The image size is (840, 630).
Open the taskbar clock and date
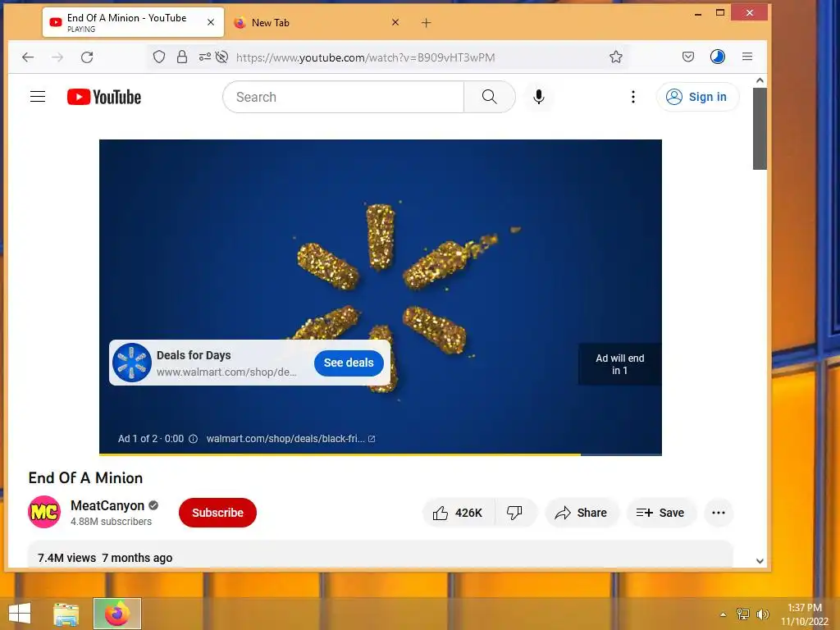pyautogui.click(x=805, y=614)
